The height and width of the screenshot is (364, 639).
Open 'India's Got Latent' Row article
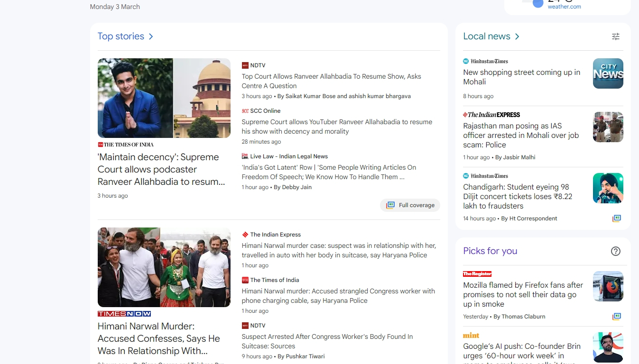pyautogui.click(x=329, y=172)
